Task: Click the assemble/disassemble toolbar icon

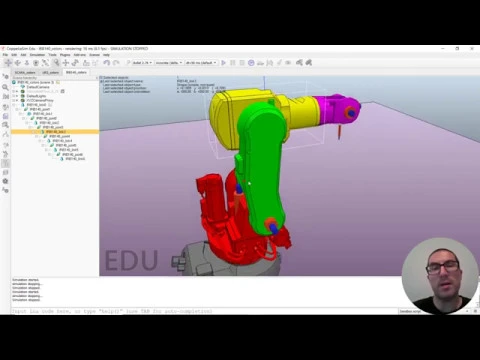Action: coord(86,63)
